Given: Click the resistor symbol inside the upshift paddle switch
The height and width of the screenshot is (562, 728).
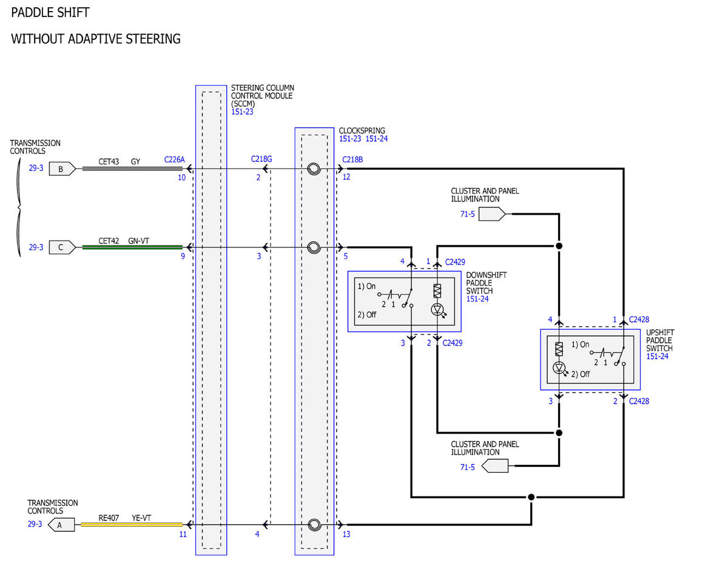Looking at the screenshot, I should point(559,349).
